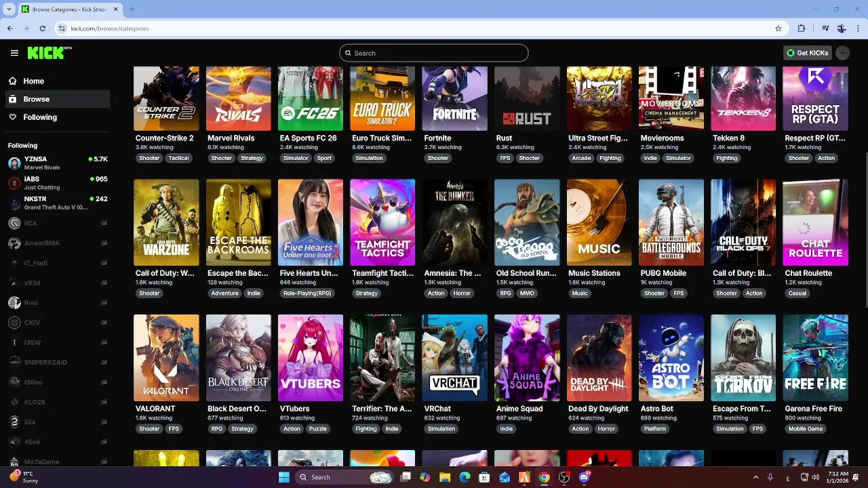Open YZNSA followed channel
Screen dimensions: 868x488
coord(58,163)
